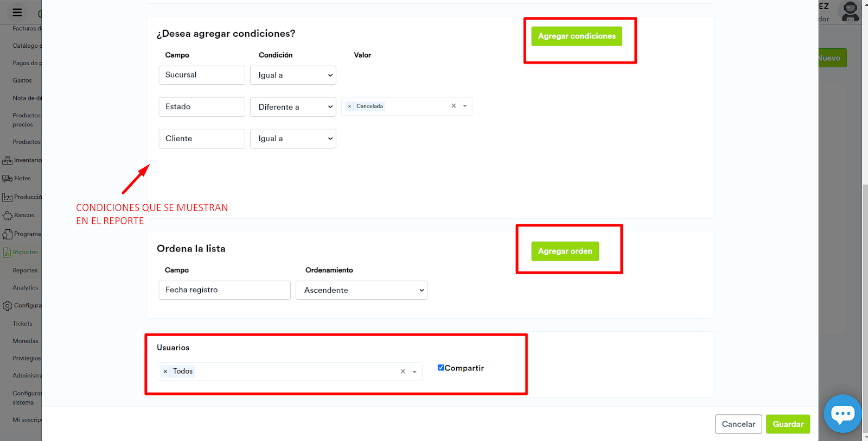Open the Diferente a condition dropdown
868x441 pixels.
(293, 107)
